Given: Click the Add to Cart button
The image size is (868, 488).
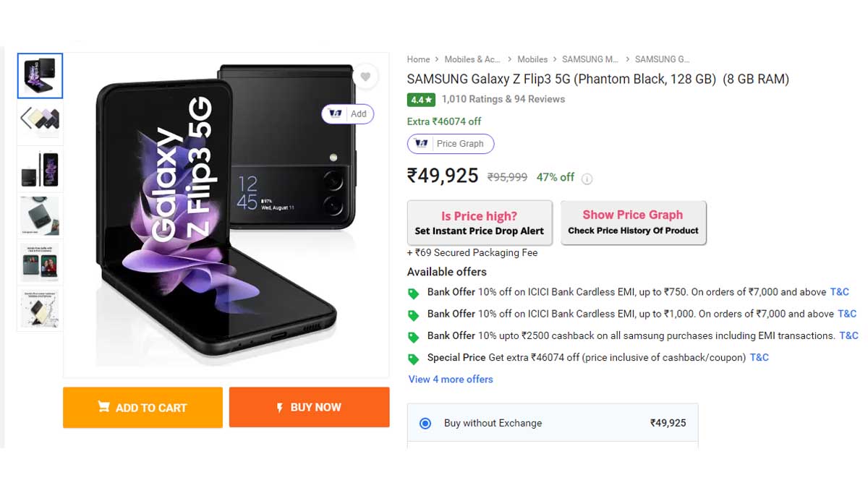Looking at the screenshot, I should click(142, 407).
